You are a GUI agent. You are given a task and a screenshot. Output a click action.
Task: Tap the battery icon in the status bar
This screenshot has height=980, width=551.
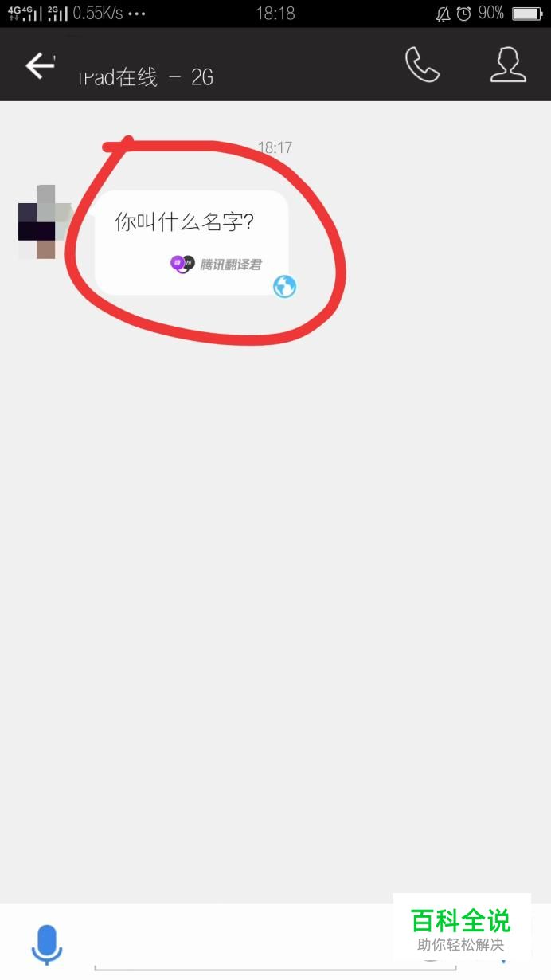click(x=526, y=14)
